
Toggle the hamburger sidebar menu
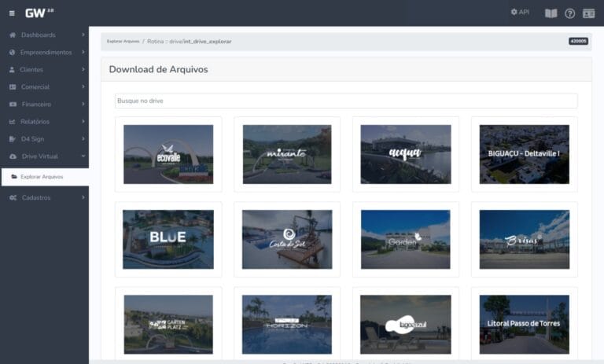click(x=12, y=13)
